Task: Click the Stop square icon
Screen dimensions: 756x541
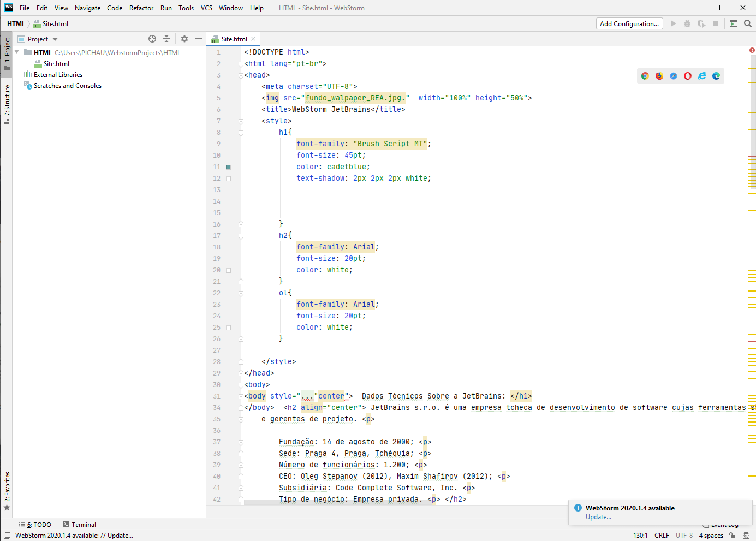Action: tap(716, 23)
